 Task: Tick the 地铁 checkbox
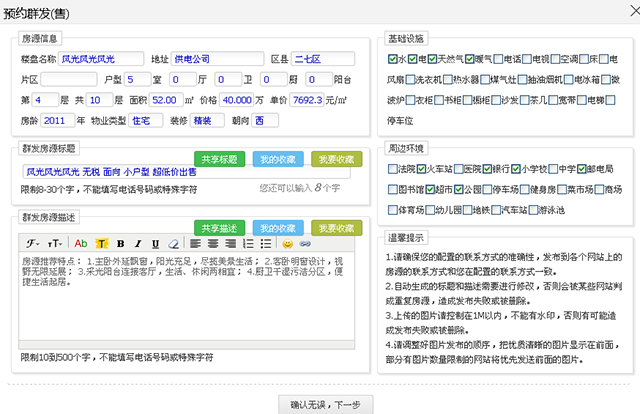[x=468, y=210]
